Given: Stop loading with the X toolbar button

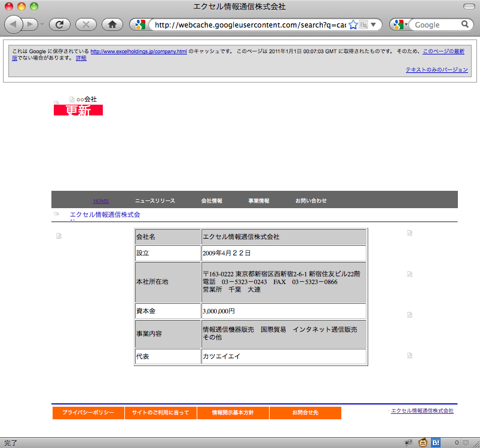Looking at the screenshot, I should [85, 25].
